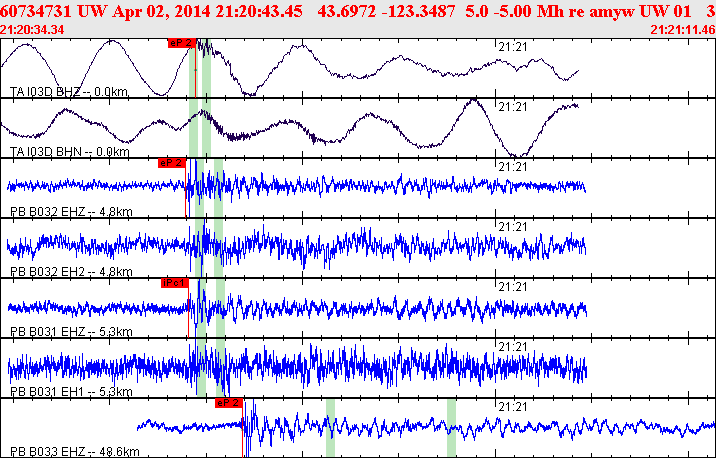Click the latitude value 43.6972 in header
Viewport: 716px width, 458px height.
coord(347,11)
